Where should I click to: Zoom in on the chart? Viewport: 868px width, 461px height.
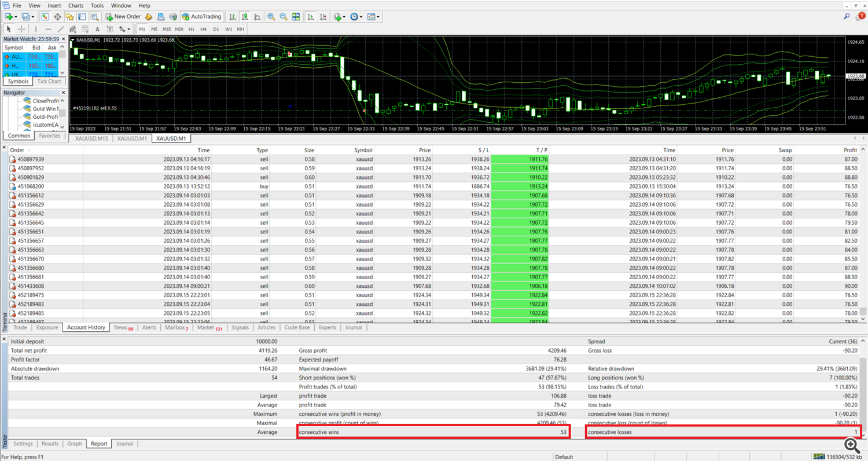pyautogui.click(x=271, y=17)
